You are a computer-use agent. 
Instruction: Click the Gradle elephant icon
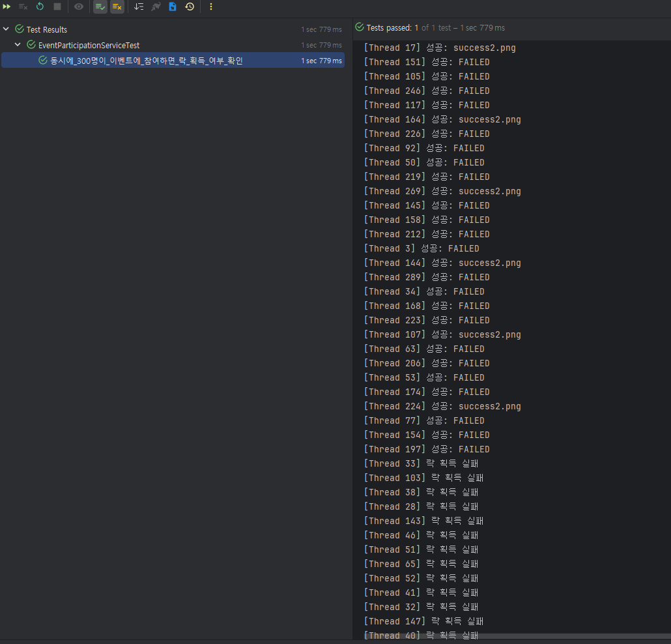pos(156,7)
